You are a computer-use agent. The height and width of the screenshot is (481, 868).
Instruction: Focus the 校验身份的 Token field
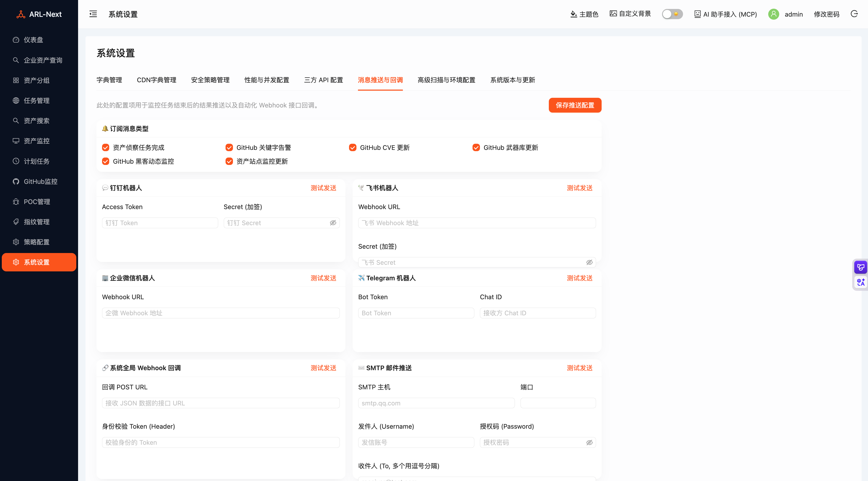point(221,442)
